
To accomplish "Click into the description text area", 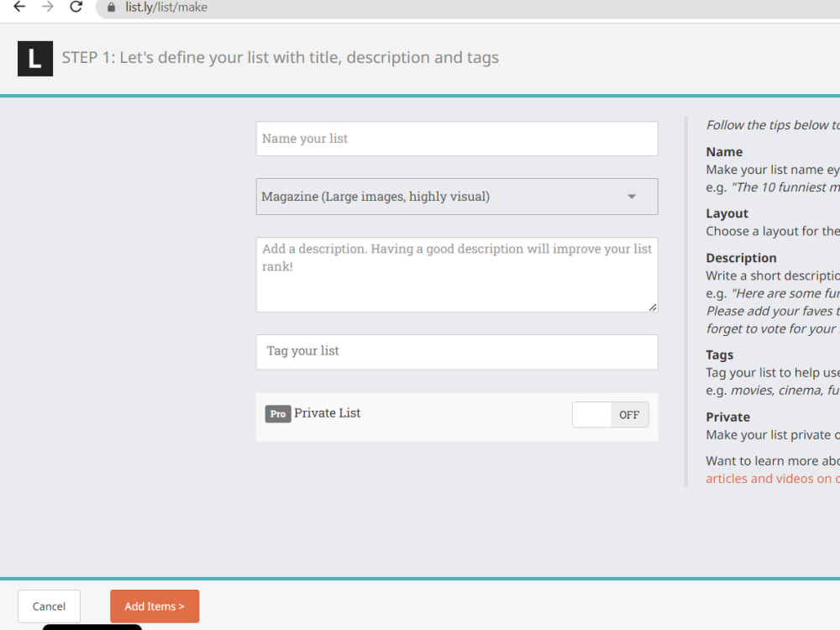I will pyautogui.click(x=457, y=275).
